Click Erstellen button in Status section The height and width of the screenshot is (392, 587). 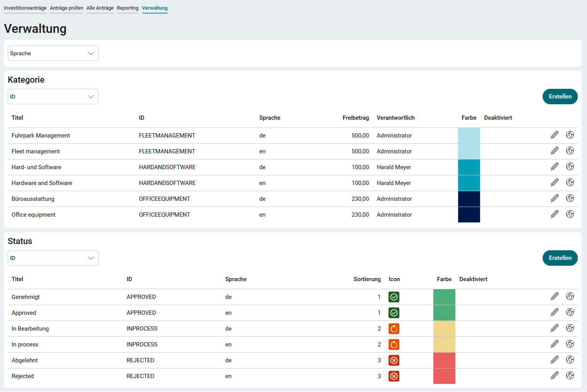[560, 258]
